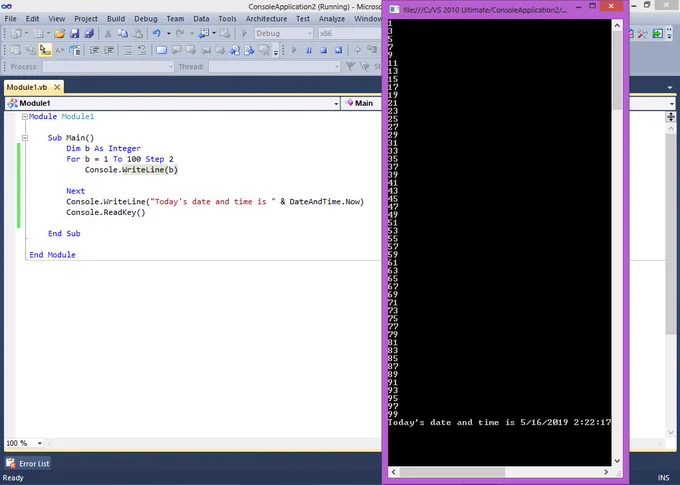Open the Edit menu
680x485 pixels.
[x=32, y=19]
